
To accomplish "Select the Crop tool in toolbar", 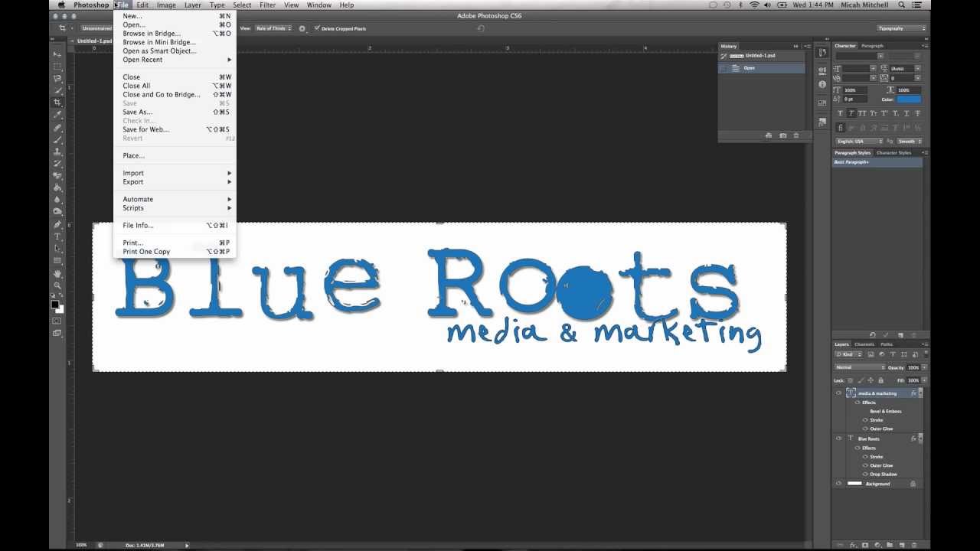I will coord(57,103).
